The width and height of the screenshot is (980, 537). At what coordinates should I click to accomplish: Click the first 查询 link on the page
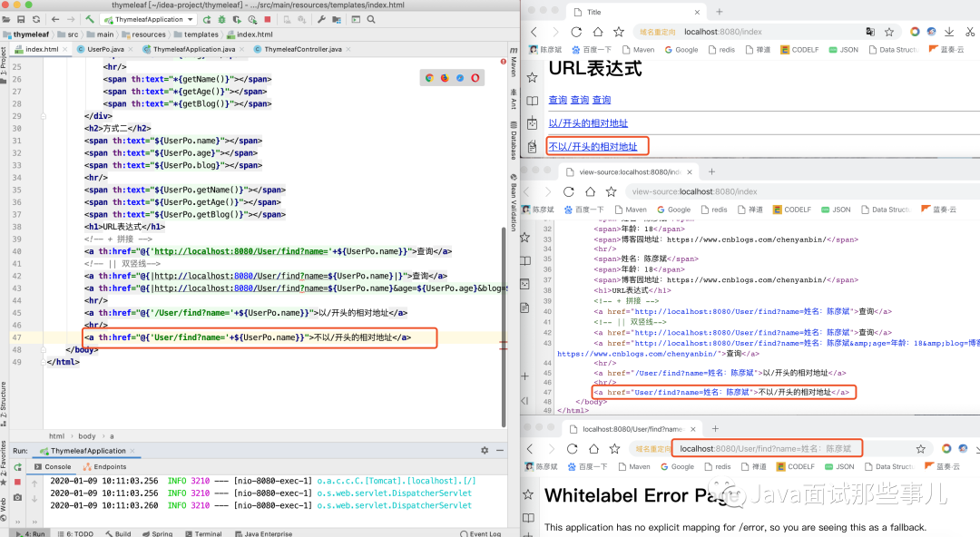pyautogui.click(x=557, y=100)
